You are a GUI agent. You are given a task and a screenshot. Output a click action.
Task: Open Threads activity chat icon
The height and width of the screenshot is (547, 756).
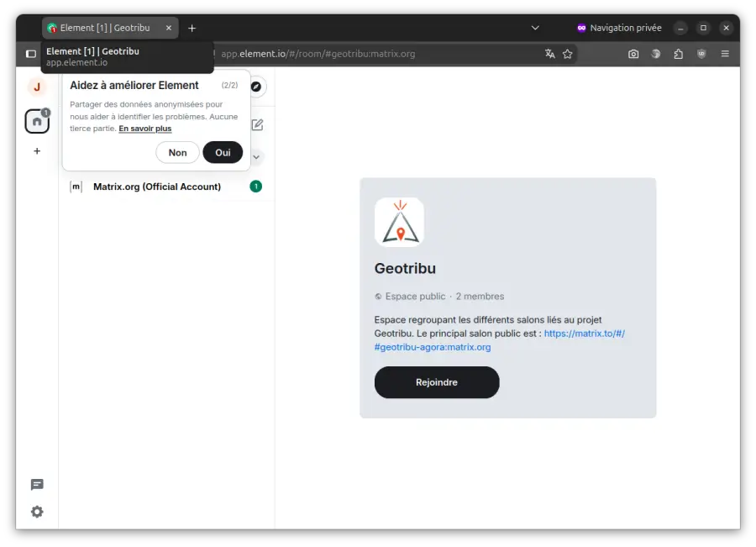(37, 485)
